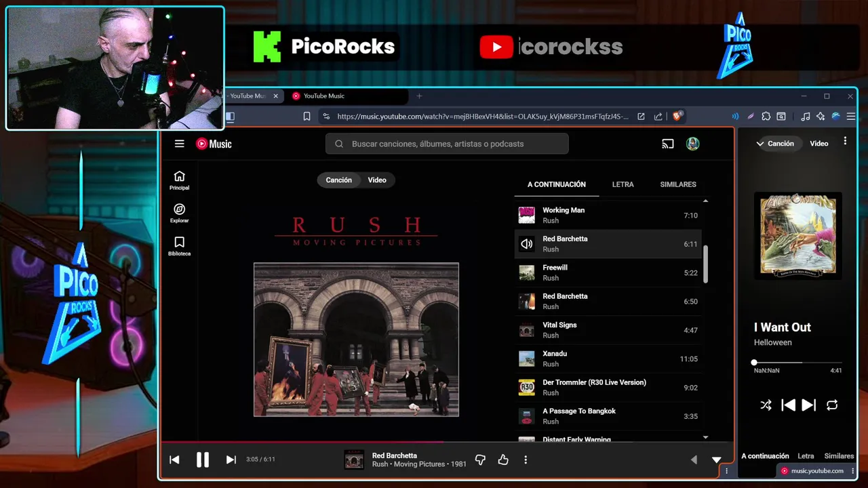Viewport: 868px width, 488px height.
Task: Go to Principal home in sidebar
Action: click(179, 180)
